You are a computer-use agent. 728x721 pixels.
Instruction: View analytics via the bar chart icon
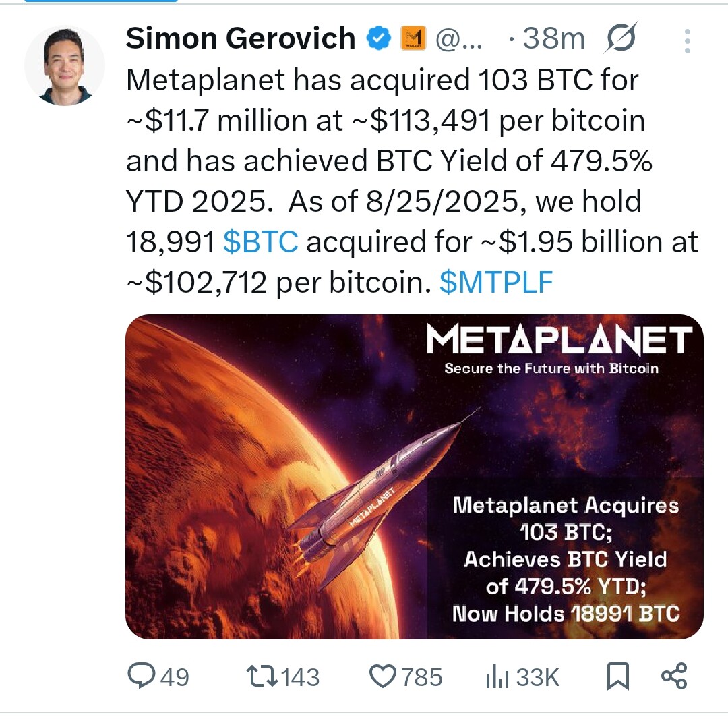coord(497,676)
